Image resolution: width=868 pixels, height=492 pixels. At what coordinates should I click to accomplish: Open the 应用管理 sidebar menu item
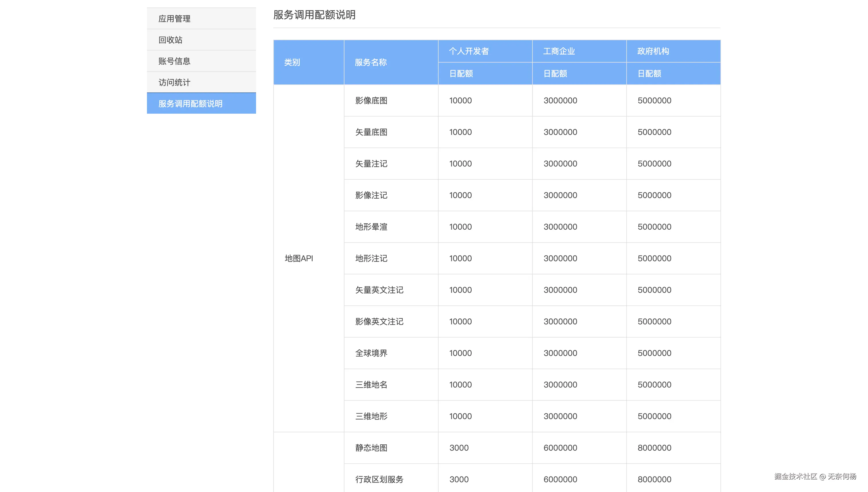point(174,19)
